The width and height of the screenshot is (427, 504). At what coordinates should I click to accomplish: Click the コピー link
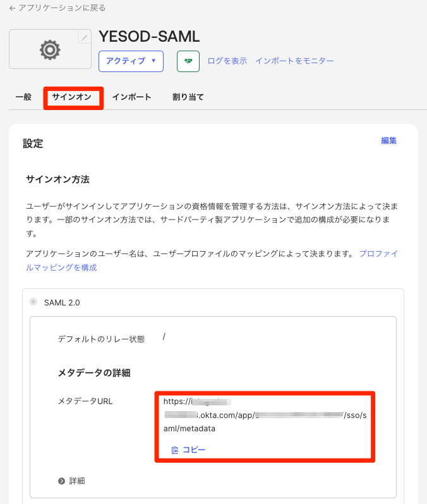point(194,450)
